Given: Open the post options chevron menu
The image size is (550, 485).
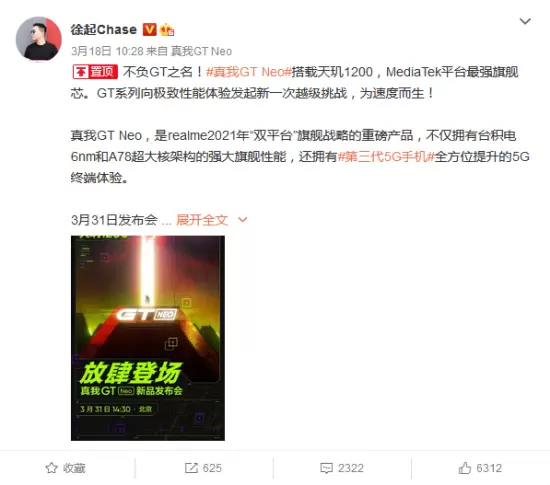Looking at the screenshot, I should coord(525,21).
